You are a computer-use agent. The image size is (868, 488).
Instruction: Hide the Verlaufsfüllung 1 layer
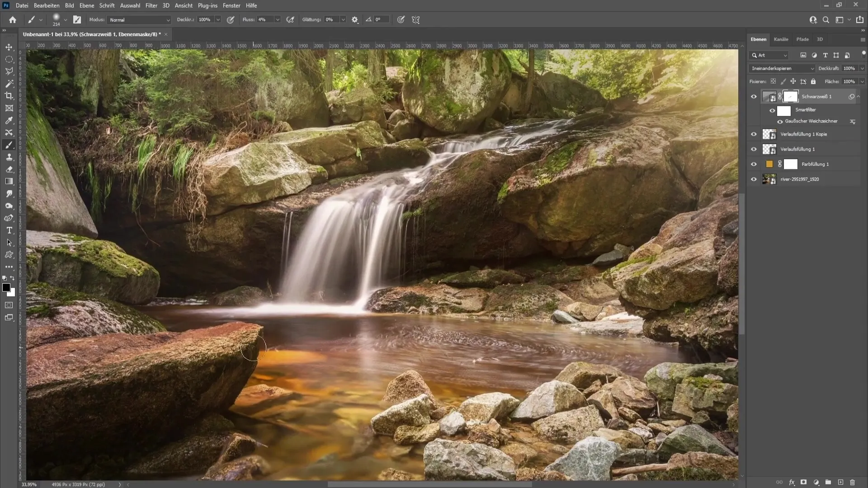pos(754,149)
